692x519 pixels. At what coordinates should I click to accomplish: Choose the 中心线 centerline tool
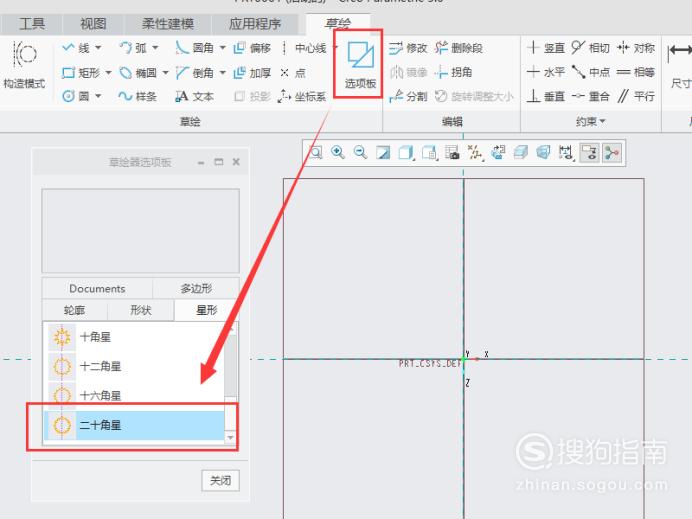click(x=304, y=48)
